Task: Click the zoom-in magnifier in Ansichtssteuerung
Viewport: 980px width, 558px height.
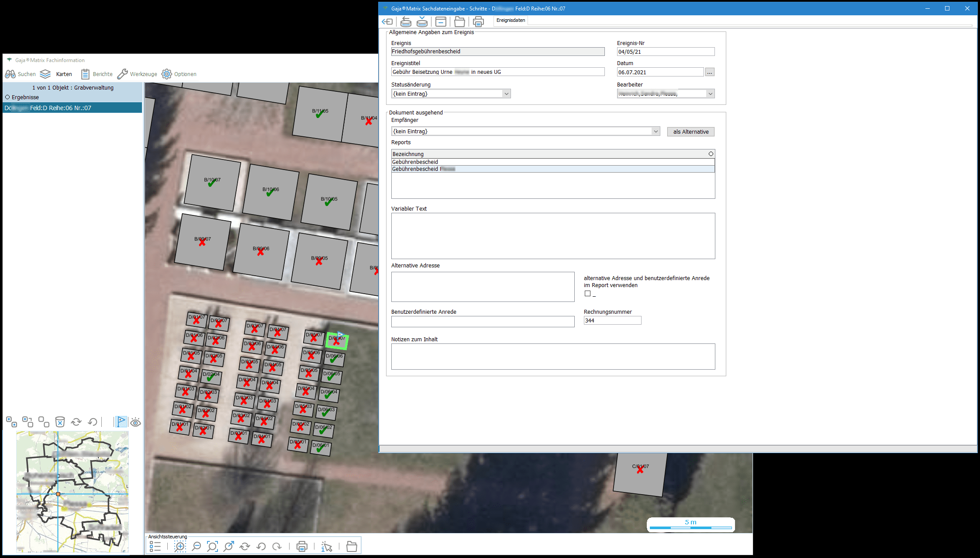Action: coord(180,546)
